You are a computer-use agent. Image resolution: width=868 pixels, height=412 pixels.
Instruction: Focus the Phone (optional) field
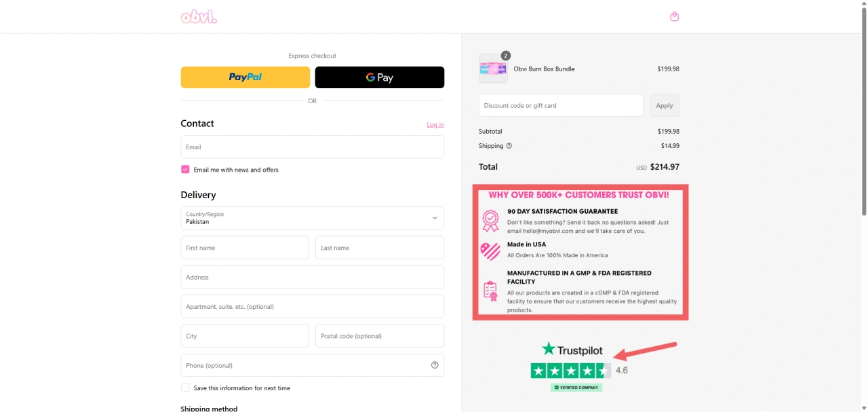[312, 365]
